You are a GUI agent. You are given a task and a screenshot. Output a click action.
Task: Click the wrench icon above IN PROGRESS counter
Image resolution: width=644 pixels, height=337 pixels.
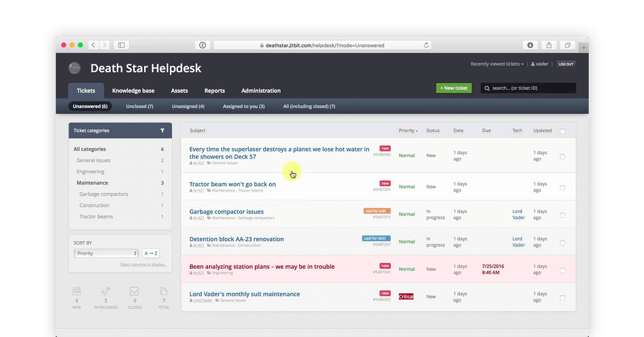[x=106, y=291]
